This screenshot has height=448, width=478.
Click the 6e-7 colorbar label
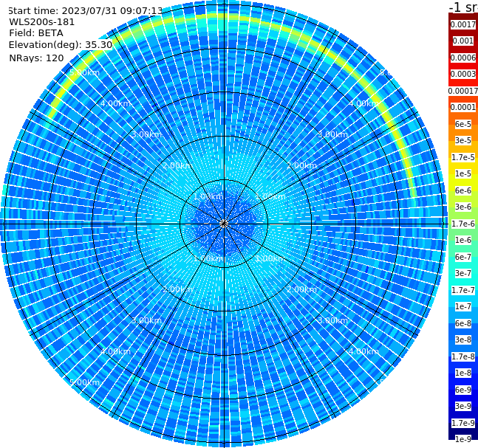(463, 257)
